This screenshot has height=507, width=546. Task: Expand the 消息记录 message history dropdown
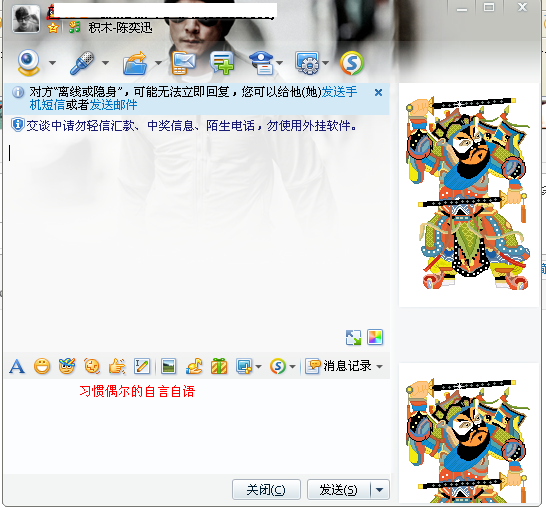(x=380, y=366)
